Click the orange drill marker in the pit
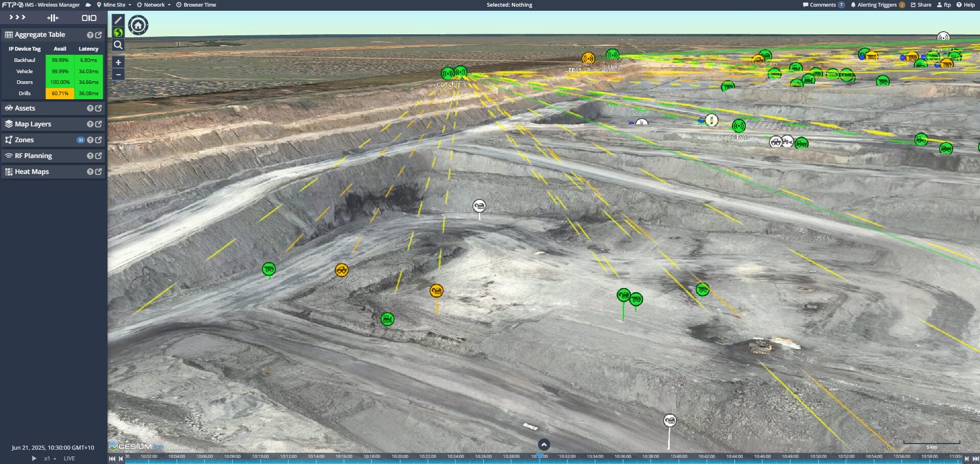The width and height of the screenshot is (980, 464). pyautogui.click(x=436, y=291)
